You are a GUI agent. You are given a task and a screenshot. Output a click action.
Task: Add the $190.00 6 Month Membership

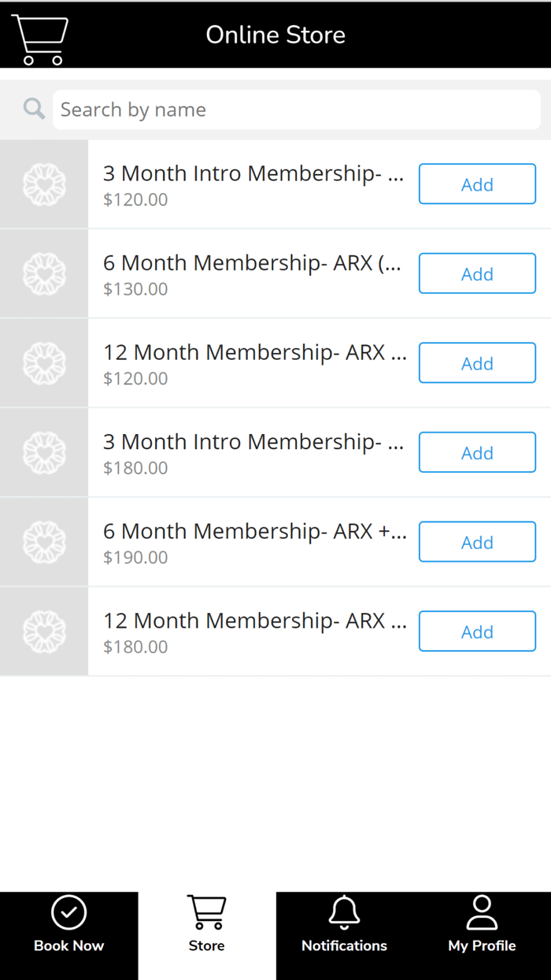point(477,542)
